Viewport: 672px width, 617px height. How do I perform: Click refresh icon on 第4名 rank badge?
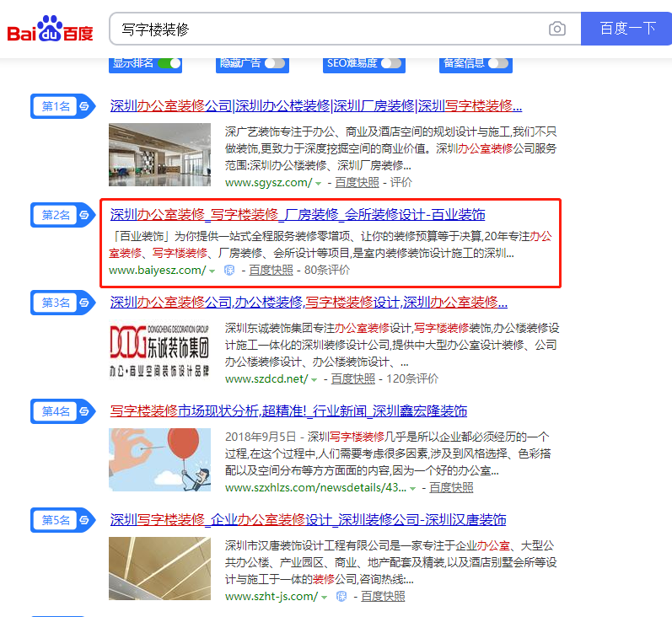pyautogui.click(x=85, y=411)
